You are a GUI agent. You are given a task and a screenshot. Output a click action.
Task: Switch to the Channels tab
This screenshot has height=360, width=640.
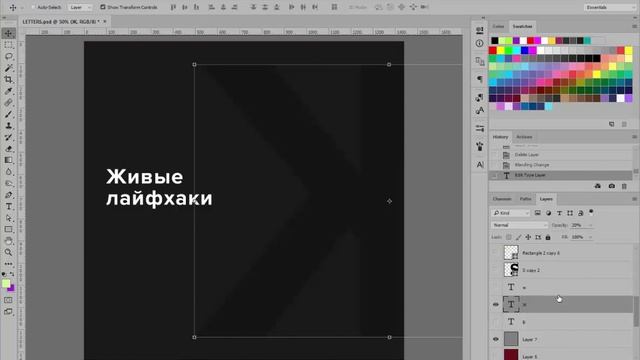(502, 199)
